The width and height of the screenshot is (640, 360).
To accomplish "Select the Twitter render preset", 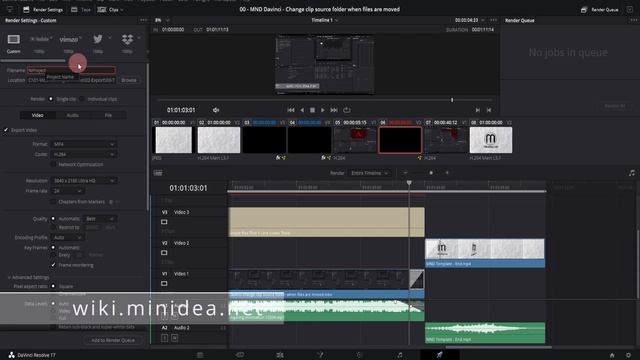I will [98, 43].
